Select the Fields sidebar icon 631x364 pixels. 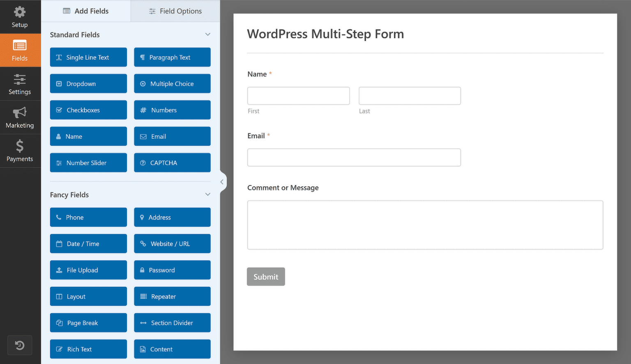(x=20, y=50)
